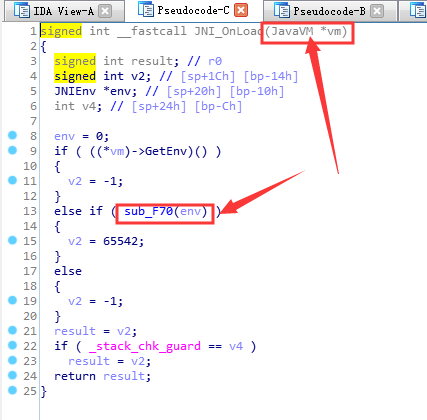
Task: Click 'int v4' declaration on line 6
Action: 75,106
